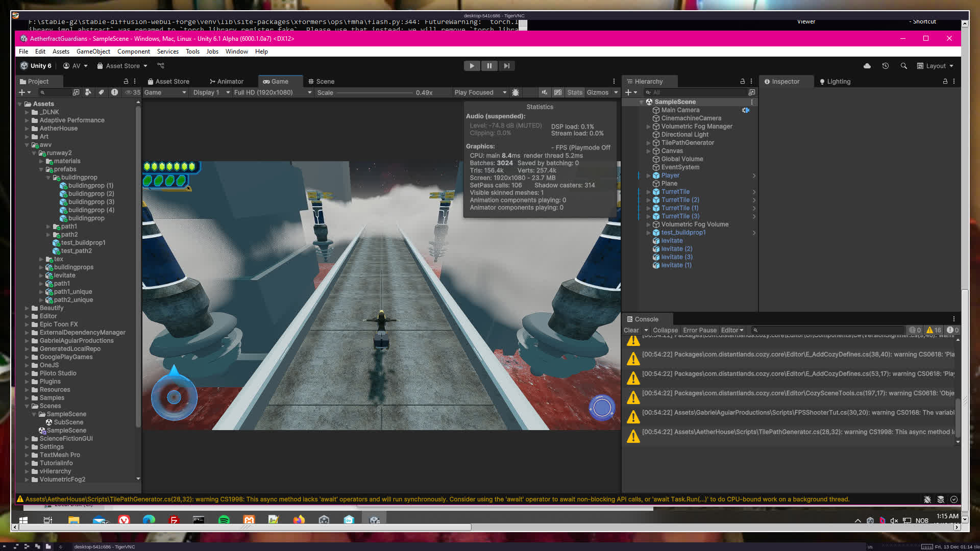
Task: Open the GameObject menu
Action: (x=93, y=52)
